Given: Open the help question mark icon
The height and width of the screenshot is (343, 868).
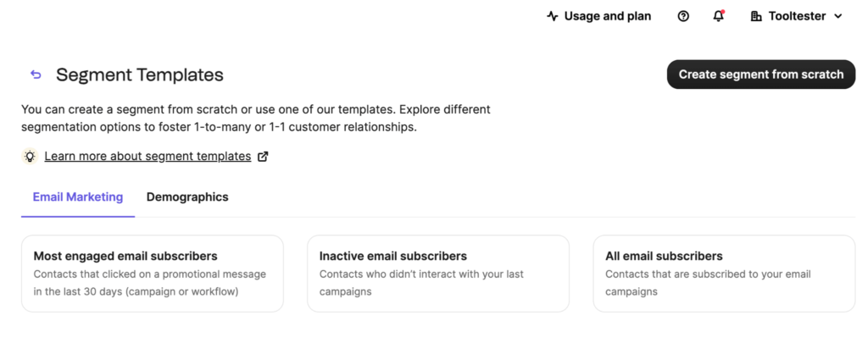Looking at the screenshot, I should coord(683,16).
